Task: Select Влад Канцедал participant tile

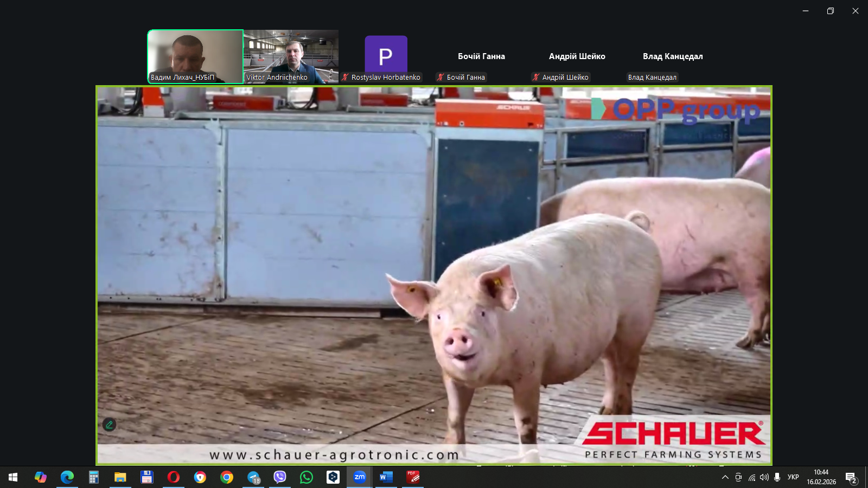Action: [x=673, y=56]
